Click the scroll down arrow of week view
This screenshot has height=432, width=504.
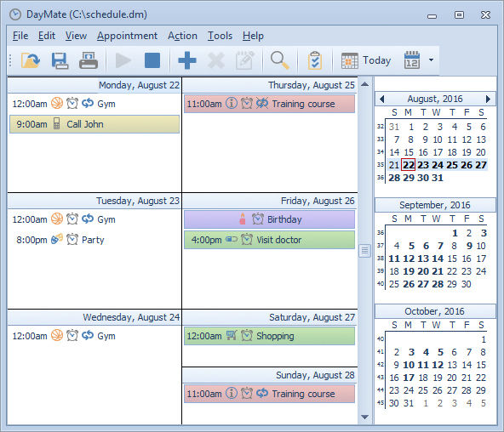coord(364,417)
